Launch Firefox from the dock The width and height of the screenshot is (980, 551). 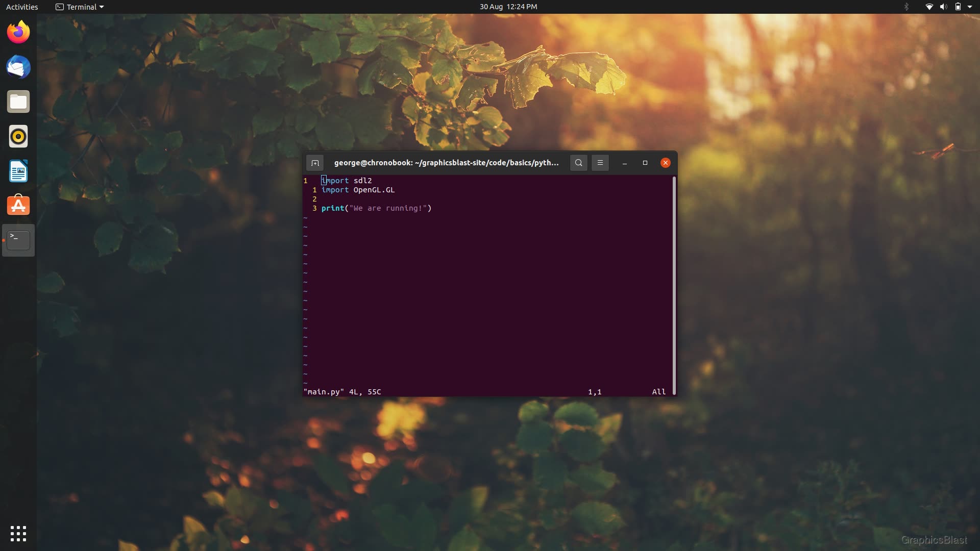pos(18,32)
